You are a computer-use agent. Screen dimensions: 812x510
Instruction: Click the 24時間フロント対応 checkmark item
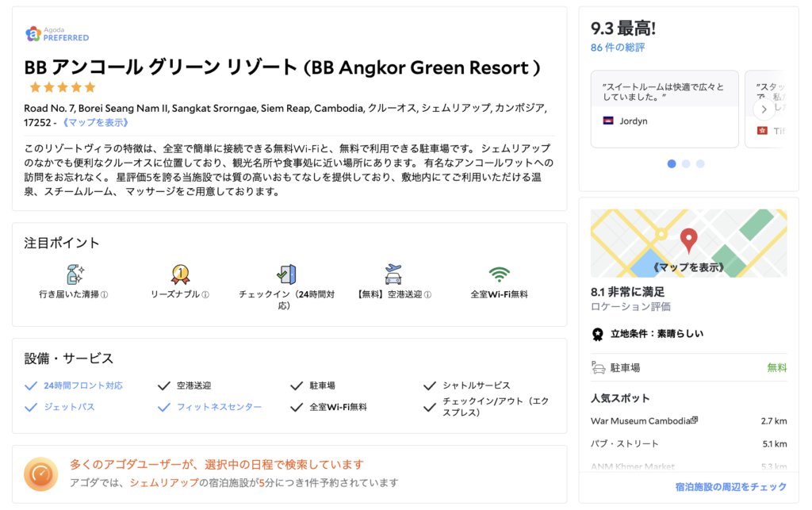(x=74, y=385)
